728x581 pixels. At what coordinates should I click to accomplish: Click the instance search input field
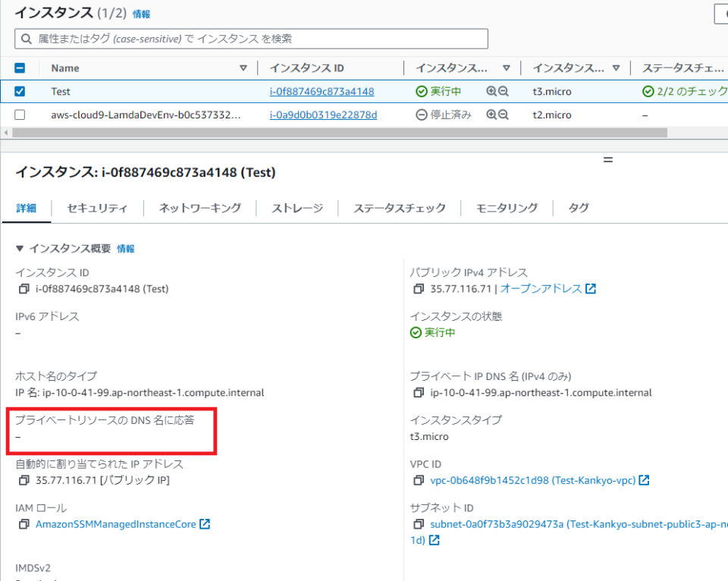point(250,38)
